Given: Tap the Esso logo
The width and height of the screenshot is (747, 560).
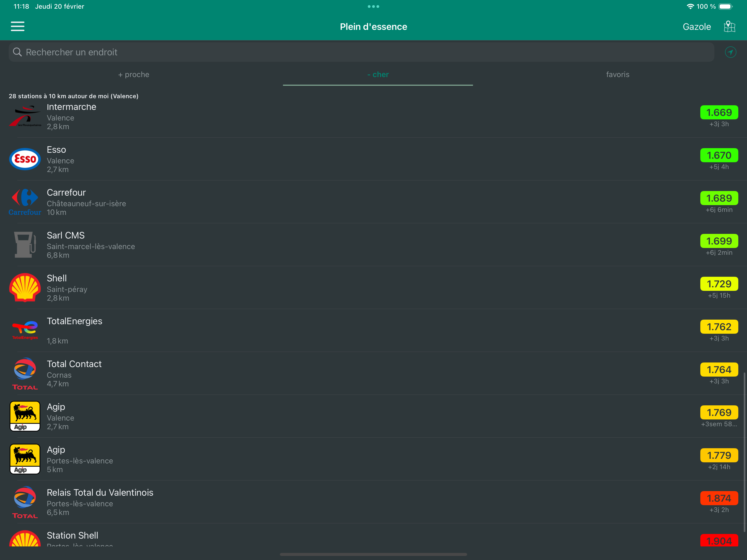Looking at the screenshot, I should [25, 159].
